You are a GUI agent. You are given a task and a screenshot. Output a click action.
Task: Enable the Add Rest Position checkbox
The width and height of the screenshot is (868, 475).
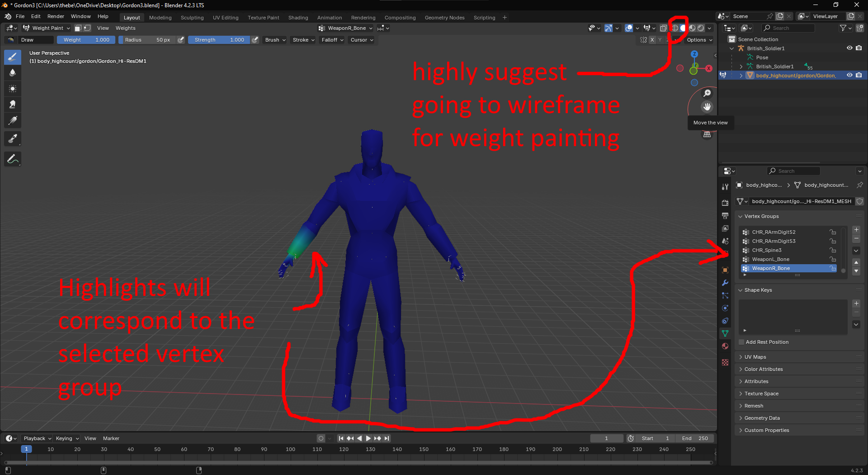[x=741, y=342]
